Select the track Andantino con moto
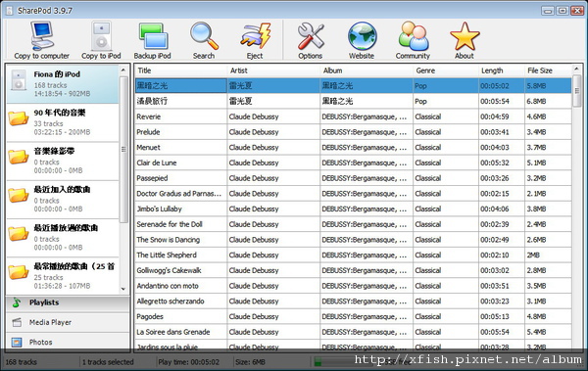The height and width of the screenshot is (371, 588). [x=180, y=286]
